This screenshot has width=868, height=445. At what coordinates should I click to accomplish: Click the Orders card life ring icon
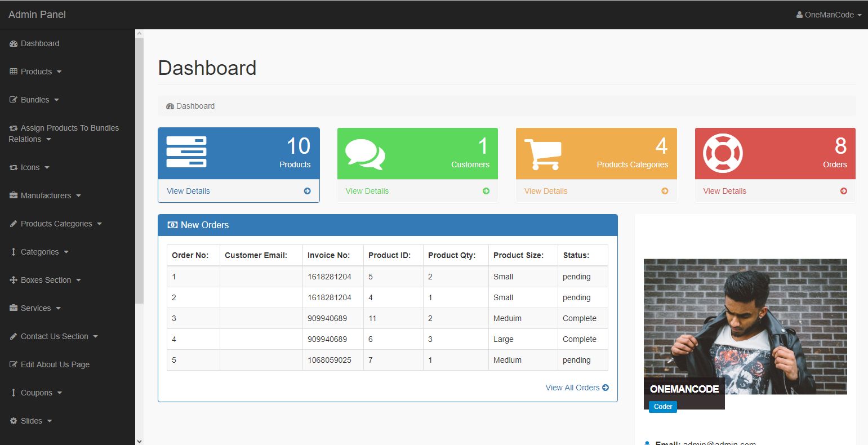point(723,153)
